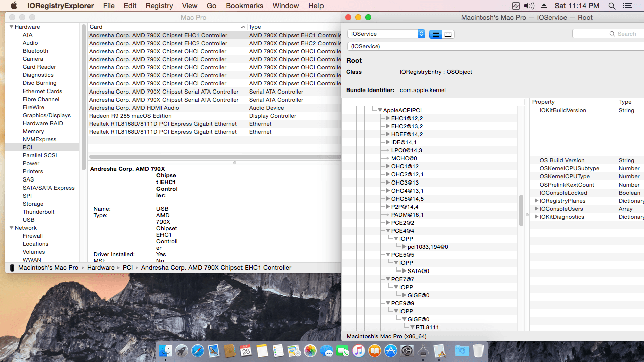Open the Apple menu
This screenshot has height=362, width=644.
click(x=14, y=6)
